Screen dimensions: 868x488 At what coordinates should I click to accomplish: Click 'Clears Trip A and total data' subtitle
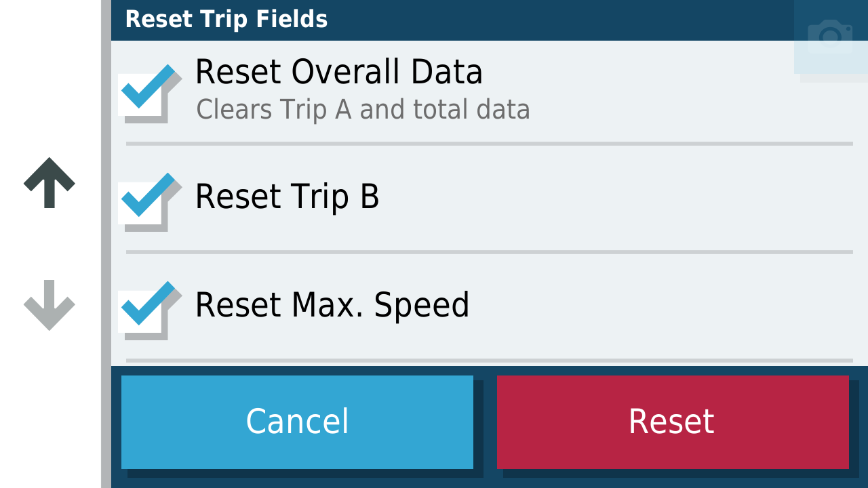(363, 110)
